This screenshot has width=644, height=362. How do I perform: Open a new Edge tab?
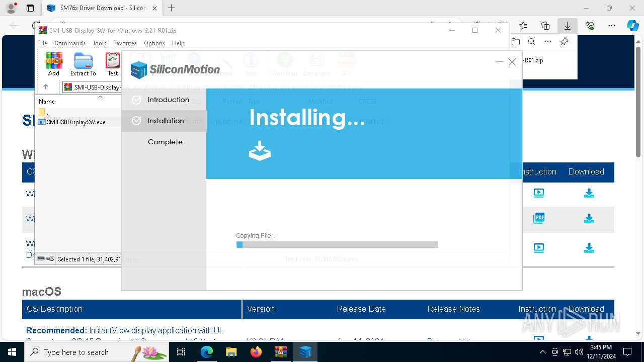(x=172, y=8)
